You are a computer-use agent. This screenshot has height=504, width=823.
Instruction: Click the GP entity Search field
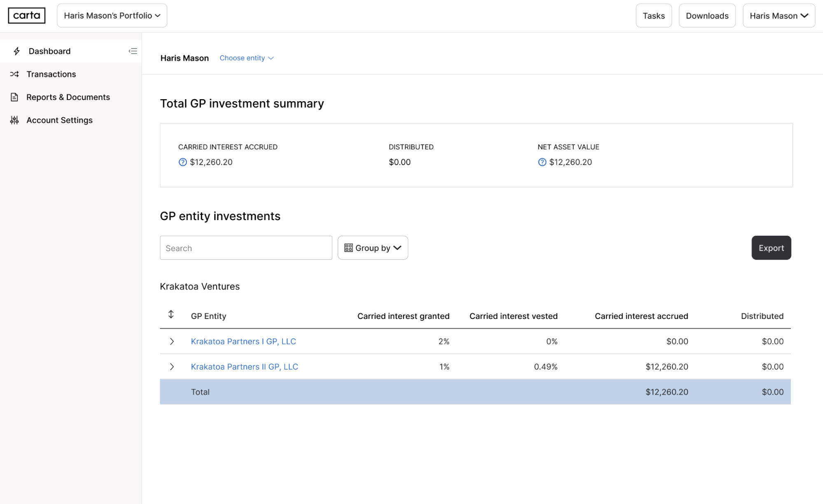(x=246, y=248)
